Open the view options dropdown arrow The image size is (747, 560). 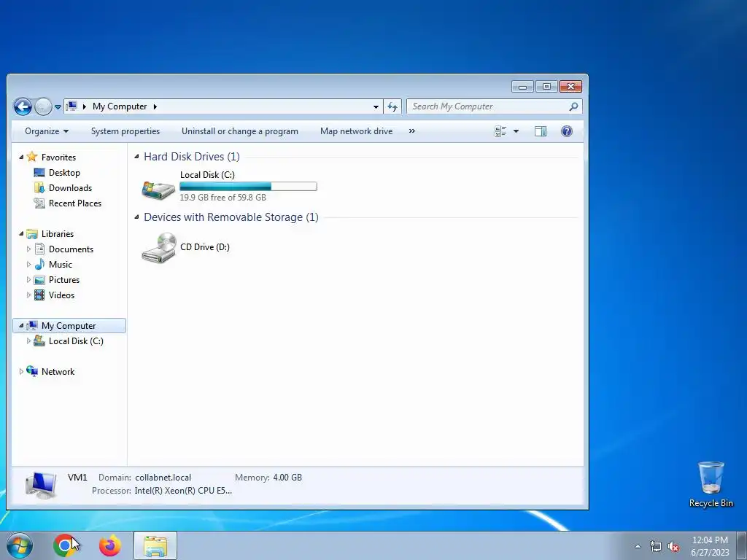tap(516, 131)
